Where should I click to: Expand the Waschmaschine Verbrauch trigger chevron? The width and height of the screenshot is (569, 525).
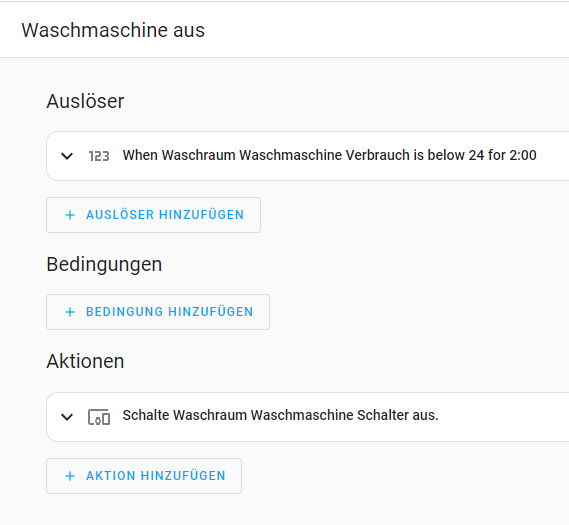(67, 156)
